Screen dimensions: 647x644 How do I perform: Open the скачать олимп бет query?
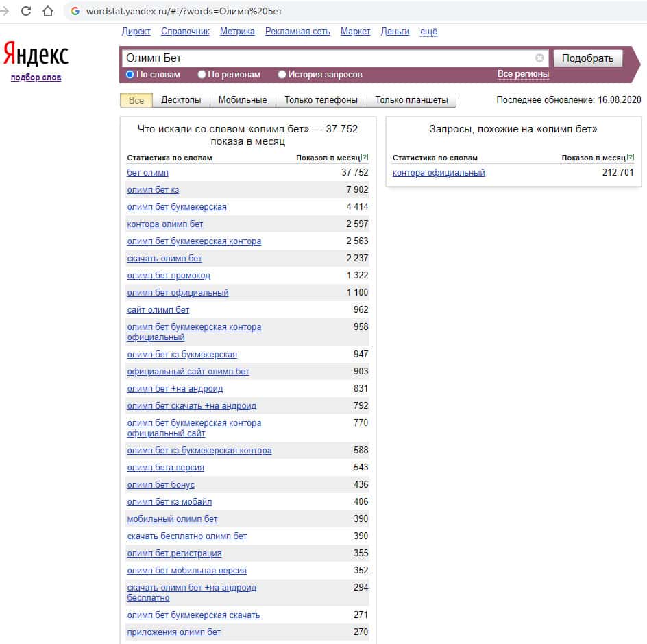pyautogui.click(x=164, y=259)
